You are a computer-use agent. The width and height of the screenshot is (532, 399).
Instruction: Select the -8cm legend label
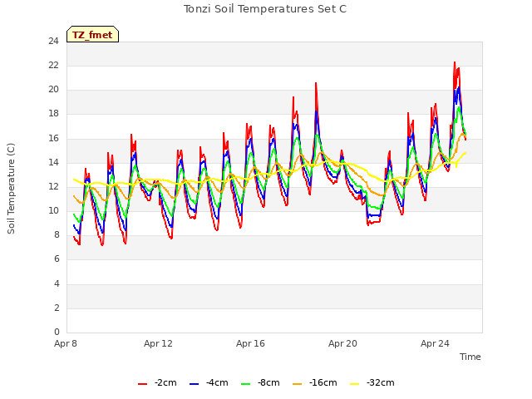click(x=268, y=382)
